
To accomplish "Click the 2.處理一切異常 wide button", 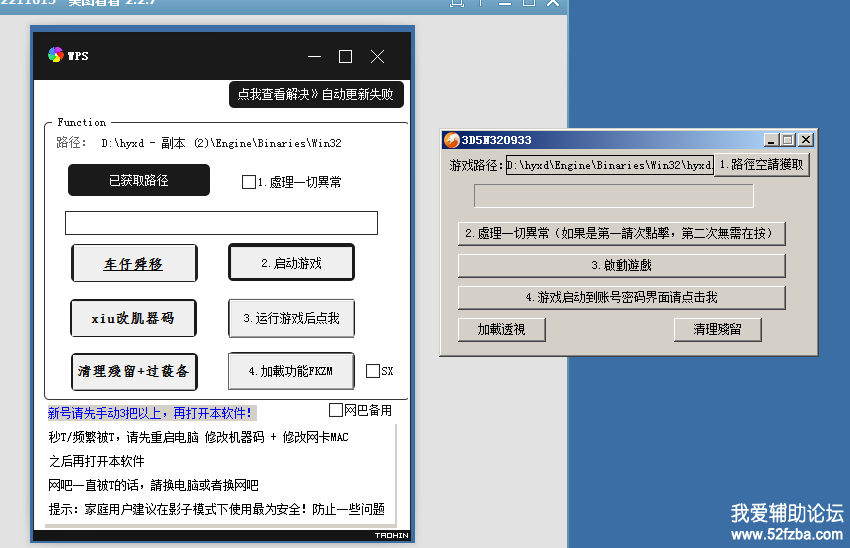I will (x=622, y=234).
